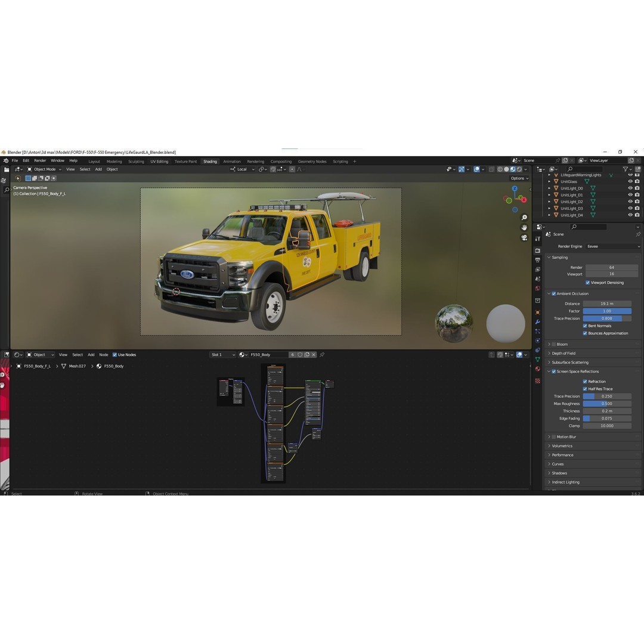Switch to the Animation workspace tab
Viewport: 644px width, 644px height.
232,161
